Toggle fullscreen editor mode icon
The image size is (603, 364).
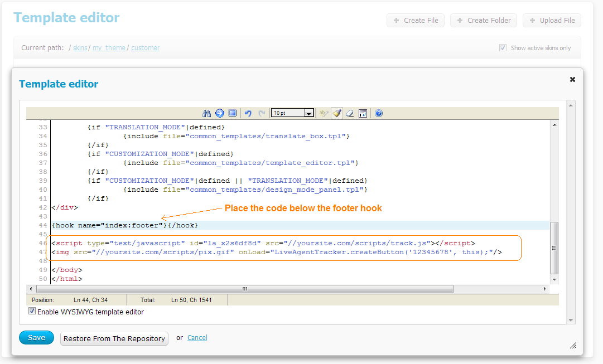click(233, 113)
